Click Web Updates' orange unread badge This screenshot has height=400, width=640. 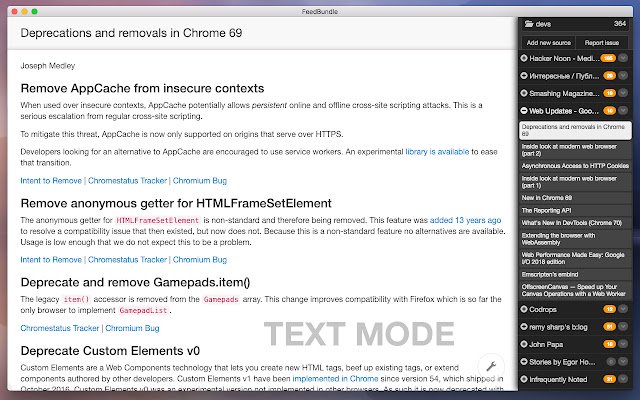pyautogui.click(x=609, y=111)
